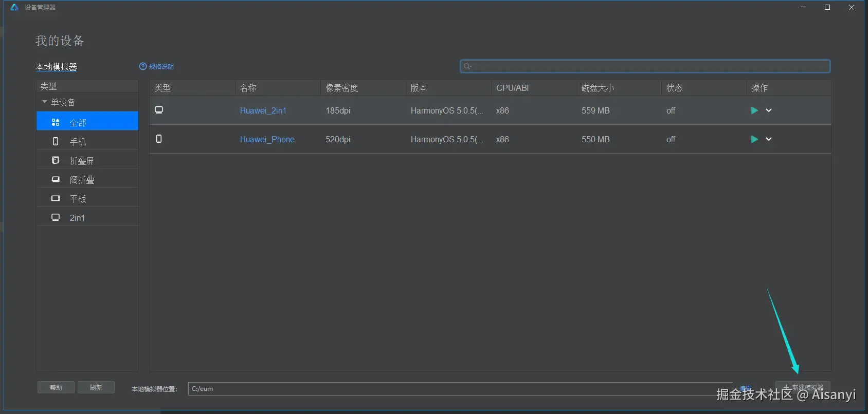The height and width of the screenshot is (414, 868).
Task: Start the Huawei_2in1 emulator play icon
Action: [754, 110]
